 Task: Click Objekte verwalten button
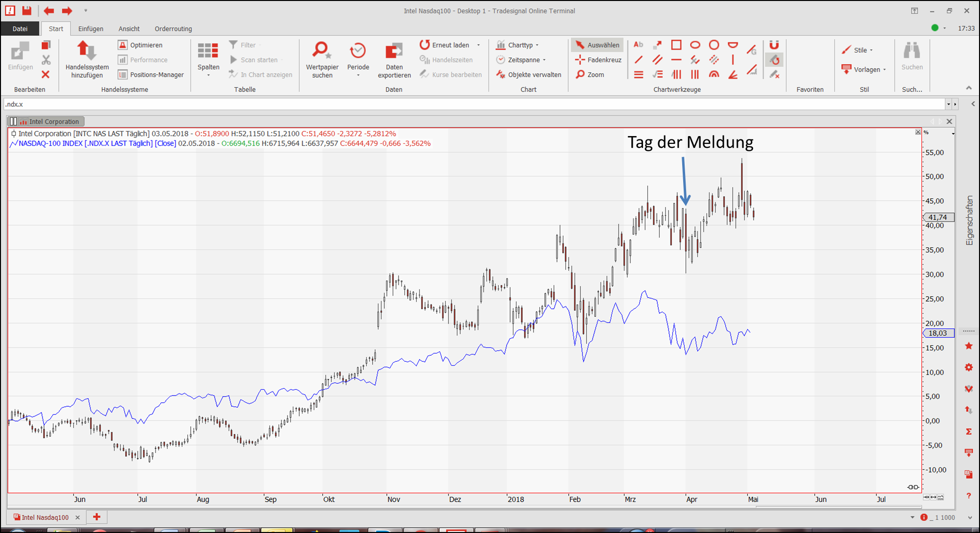coord(529,74)
